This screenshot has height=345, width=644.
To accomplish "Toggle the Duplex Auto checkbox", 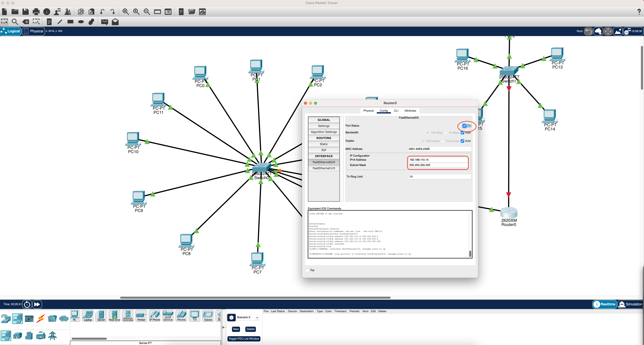I will [x=463, y=141].
